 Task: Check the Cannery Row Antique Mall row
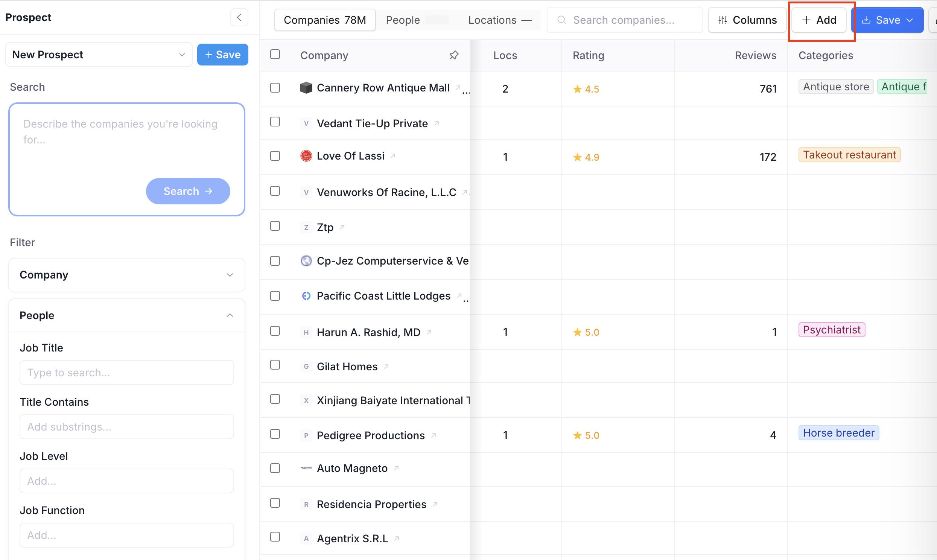(x=275, y=88)
